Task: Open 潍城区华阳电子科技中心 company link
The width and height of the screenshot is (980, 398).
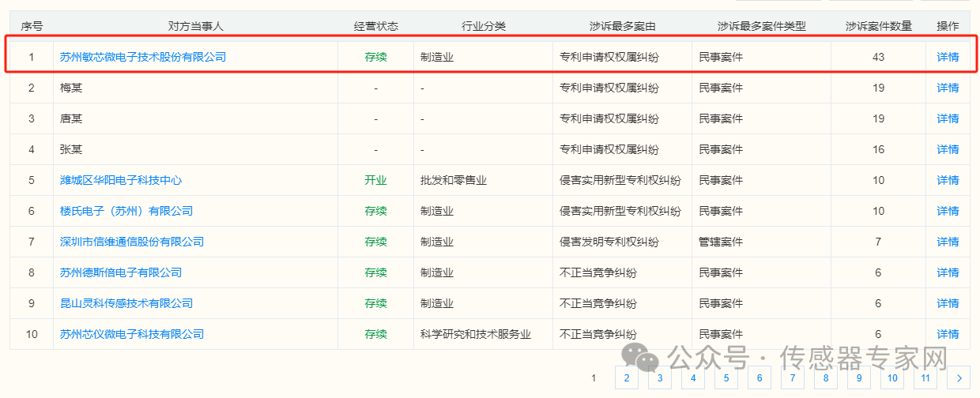Action: click(x=121, y=180)
